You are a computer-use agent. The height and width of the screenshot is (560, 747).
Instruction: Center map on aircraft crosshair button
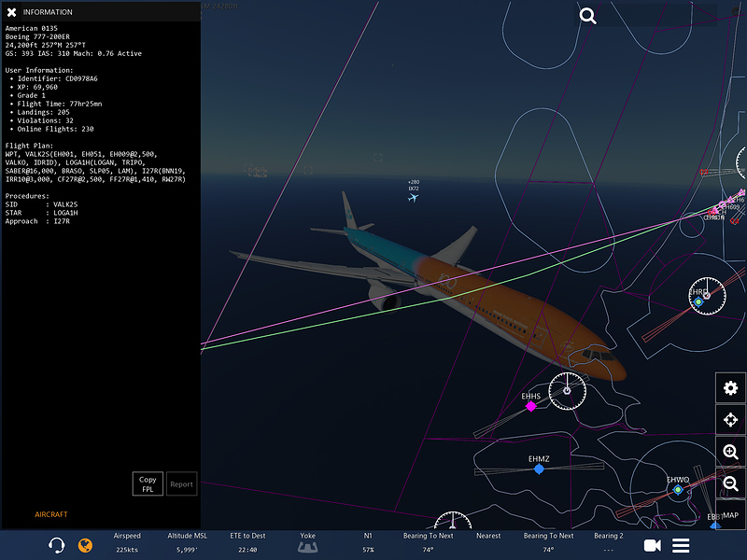[730, 419]
